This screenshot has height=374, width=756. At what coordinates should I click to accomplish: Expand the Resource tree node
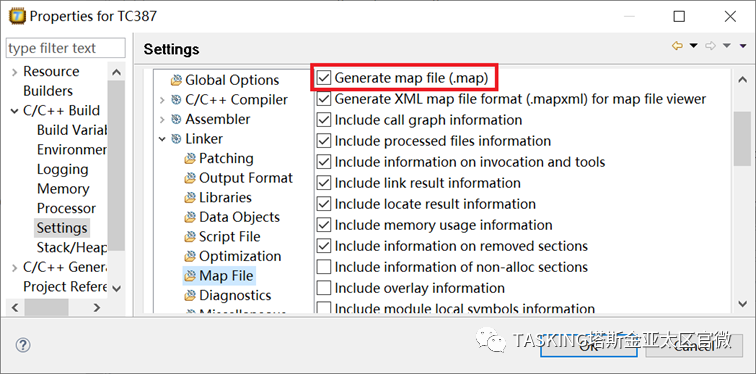(14, 72)
